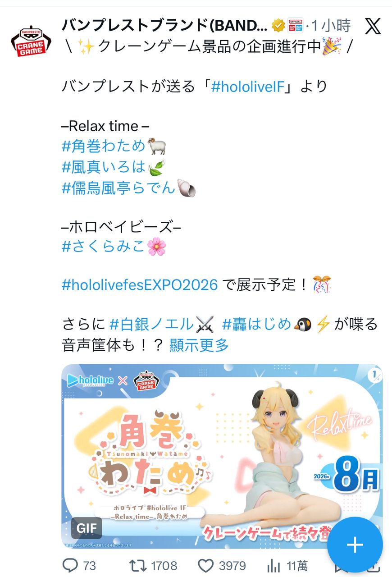Open the #hololivefesEXPO2026 hashtag
Screen dimensions: 392x577
point(140,285)
